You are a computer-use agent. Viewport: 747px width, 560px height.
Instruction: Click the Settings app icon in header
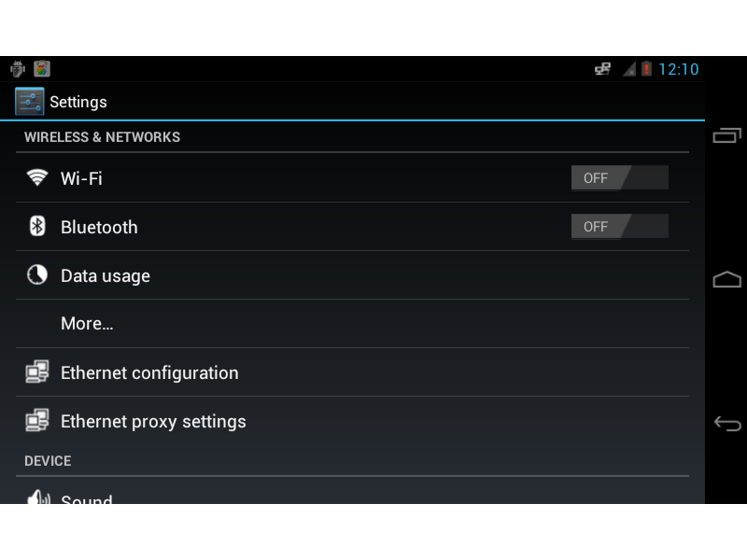point(30,102)
